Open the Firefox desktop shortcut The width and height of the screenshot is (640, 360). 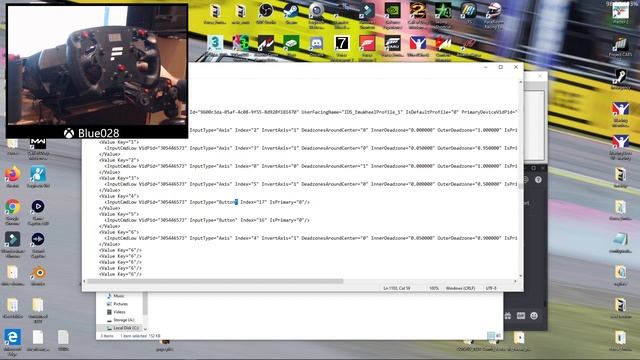13,177
